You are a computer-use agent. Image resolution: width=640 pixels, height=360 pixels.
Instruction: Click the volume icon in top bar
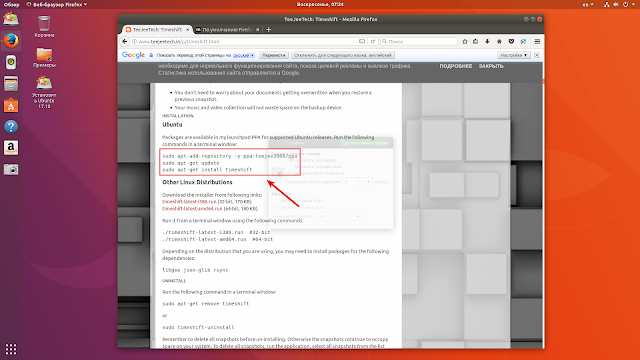pyautogui.click(x=616, y=4)
